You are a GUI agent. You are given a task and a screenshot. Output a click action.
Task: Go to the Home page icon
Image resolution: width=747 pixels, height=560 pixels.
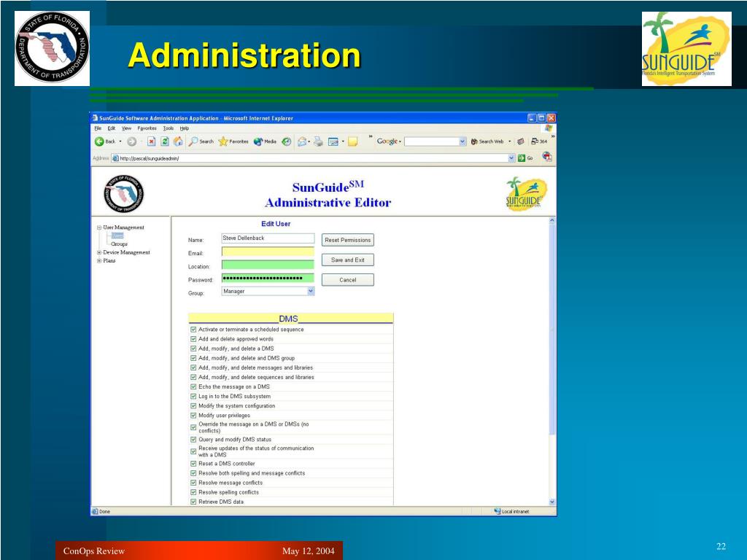(178, 141)
